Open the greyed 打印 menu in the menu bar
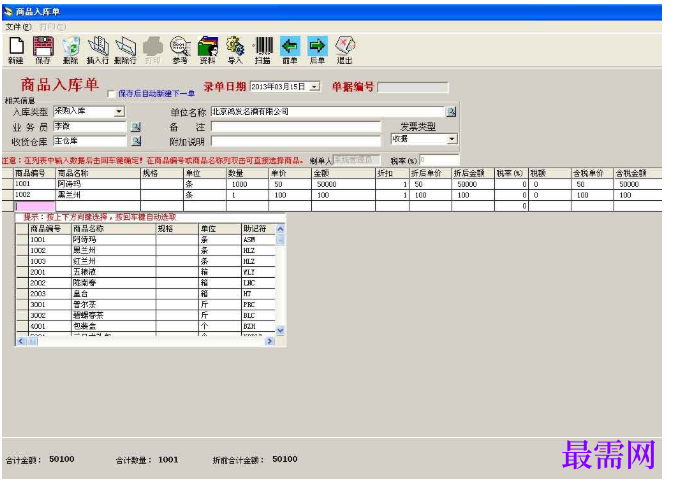The image size is (674, 486). click(52, 27)
